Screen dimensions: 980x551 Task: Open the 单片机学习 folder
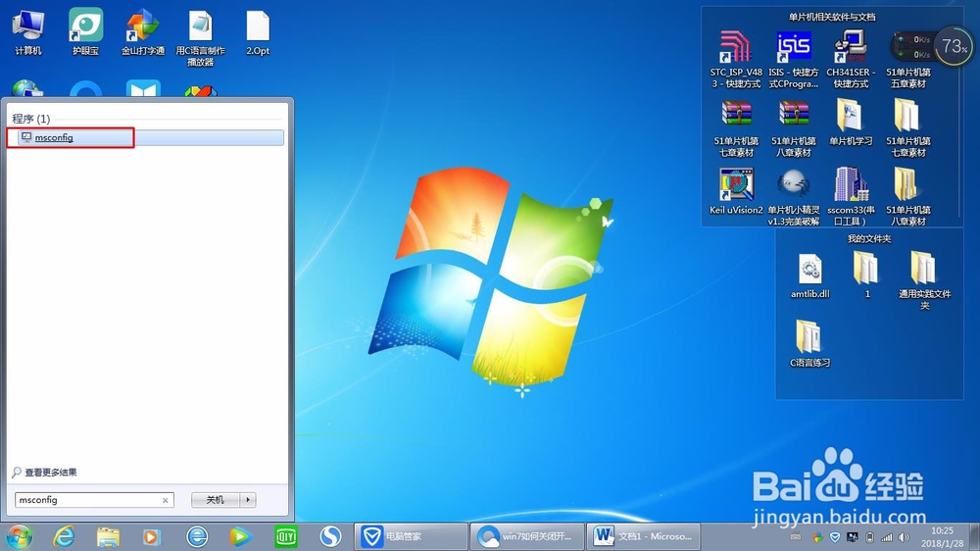pos(851,123)
